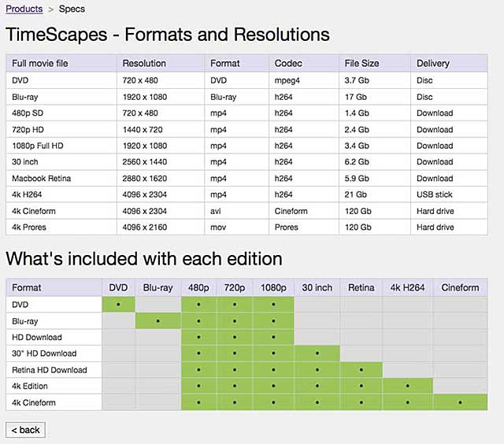Click the green 30 inch cell in 30" HD Download row
504x444 pixels.
pyautogui.click(x=317, y=353)
